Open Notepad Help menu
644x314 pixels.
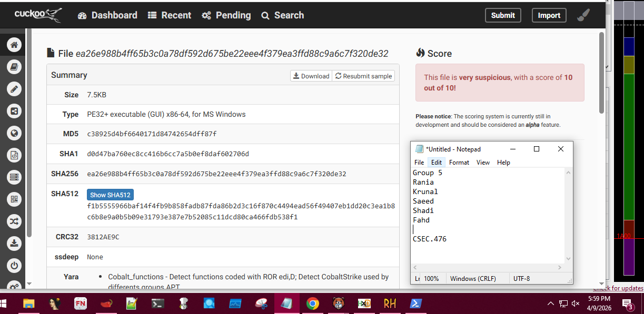tap(503, 163)
